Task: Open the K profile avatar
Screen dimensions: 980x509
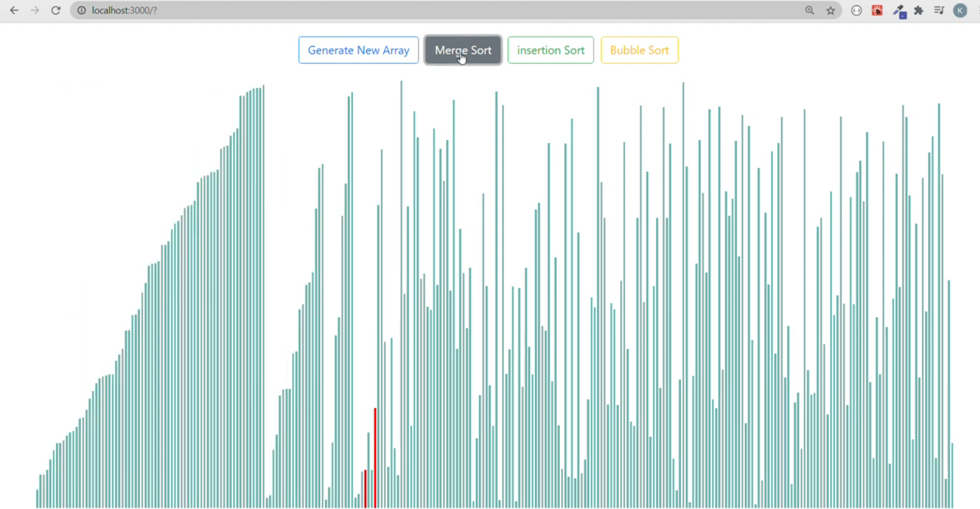Action: click(x=960, y=10)
